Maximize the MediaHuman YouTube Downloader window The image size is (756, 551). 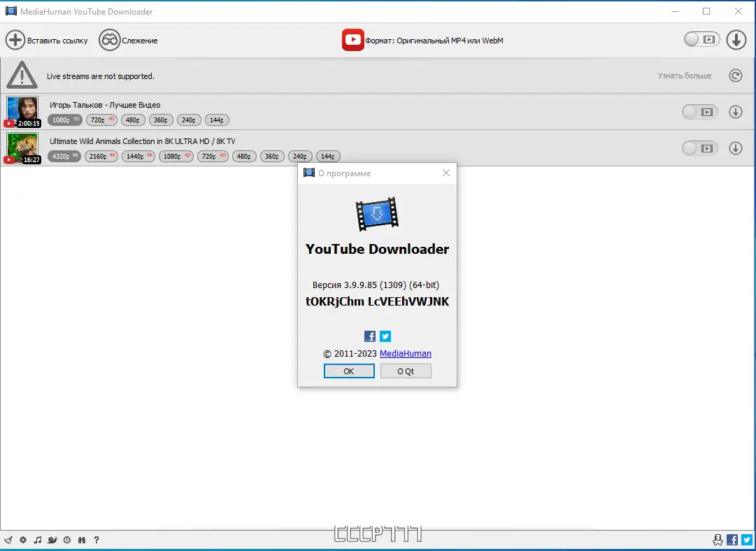coord(706,11)
